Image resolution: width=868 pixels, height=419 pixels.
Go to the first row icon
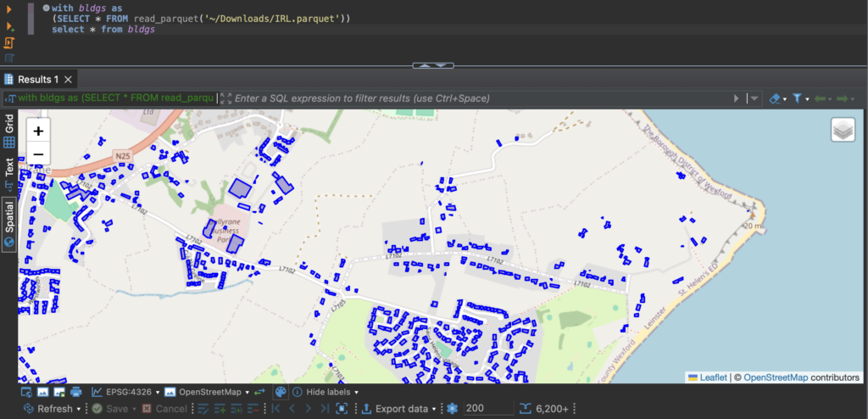tap(275, 409)
